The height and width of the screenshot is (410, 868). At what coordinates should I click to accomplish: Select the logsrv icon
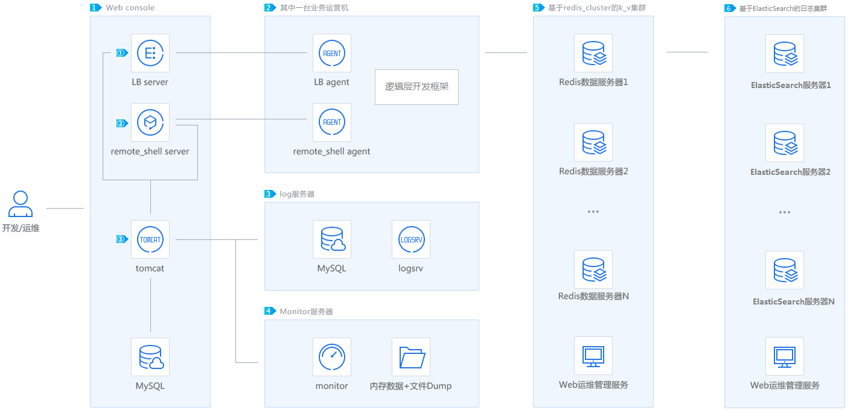[410, 239]
